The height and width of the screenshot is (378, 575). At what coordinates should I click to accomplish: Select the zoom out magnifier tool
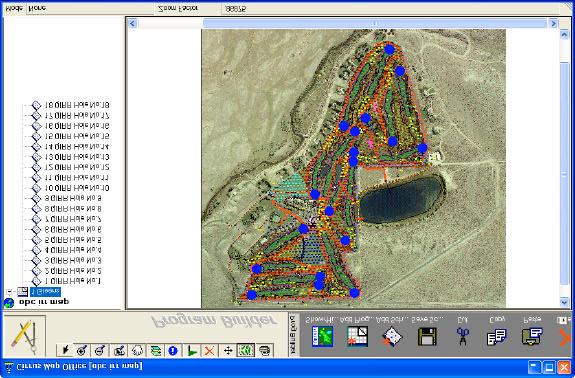[100, 351]
